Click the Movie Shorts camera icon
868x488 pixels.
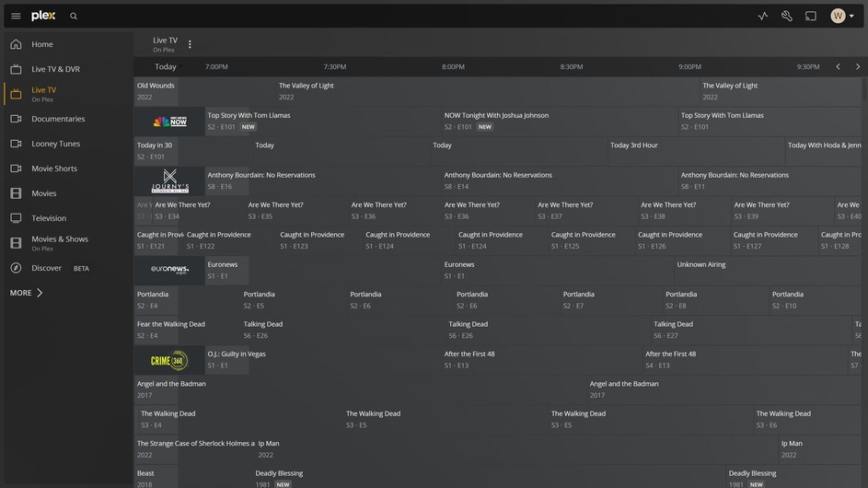tap(16, 168)
